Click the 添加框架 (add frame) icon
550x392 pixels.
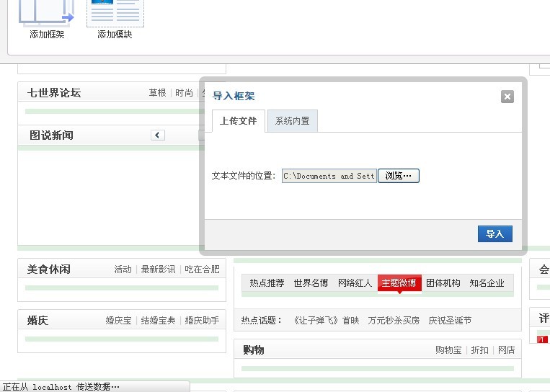(47, 13)
